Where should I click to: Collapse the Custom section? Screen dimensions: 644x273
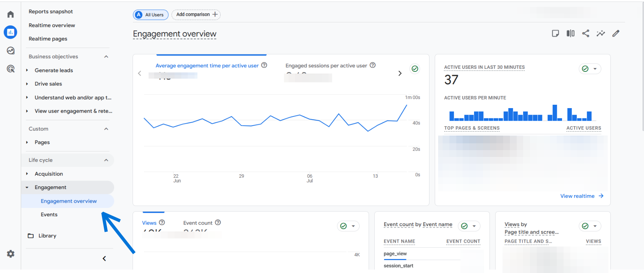pos(106,129)
